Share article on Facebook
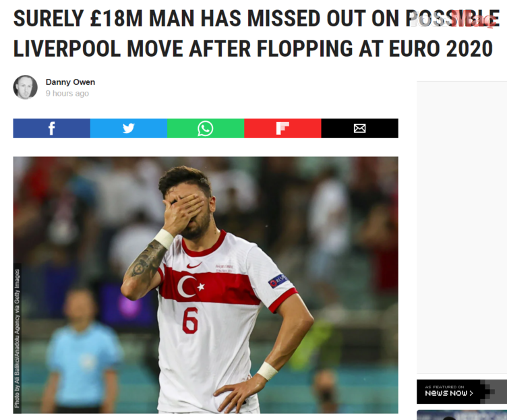Viewport: 507px width, 420px height. (x=51, y=128)
